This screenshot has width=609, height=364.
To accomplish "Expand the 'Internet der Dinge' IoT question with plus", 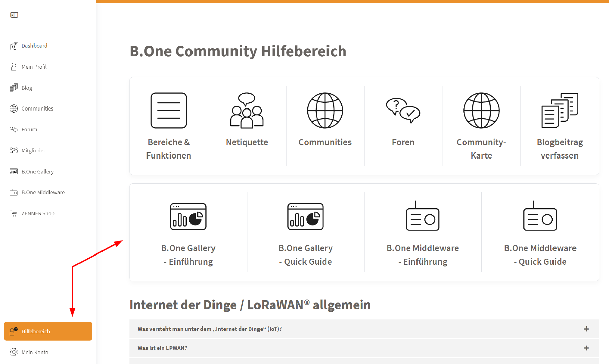I will [586, 329].
